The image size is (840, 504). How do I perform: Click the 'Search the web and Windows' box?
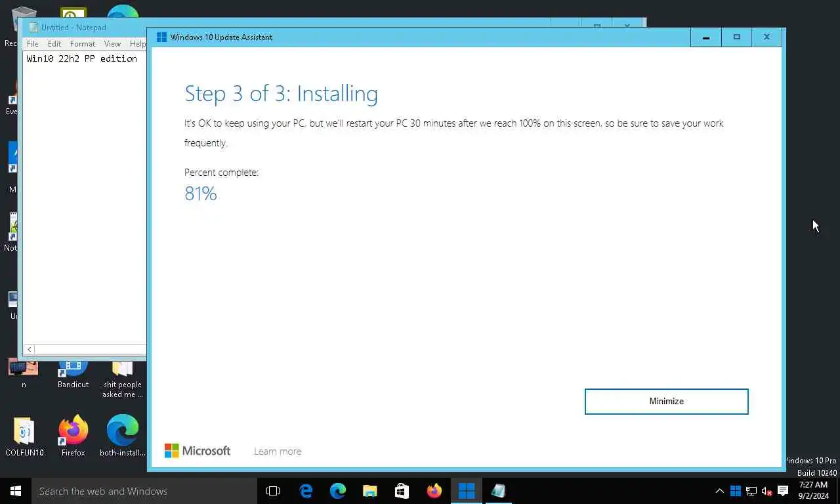tap(144, 491)
